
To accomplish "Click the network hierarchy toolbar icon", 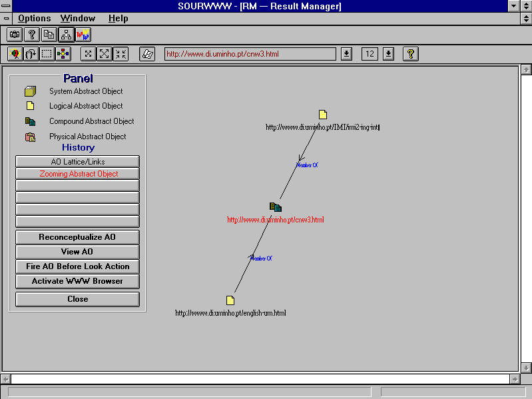I will (66, 35).
